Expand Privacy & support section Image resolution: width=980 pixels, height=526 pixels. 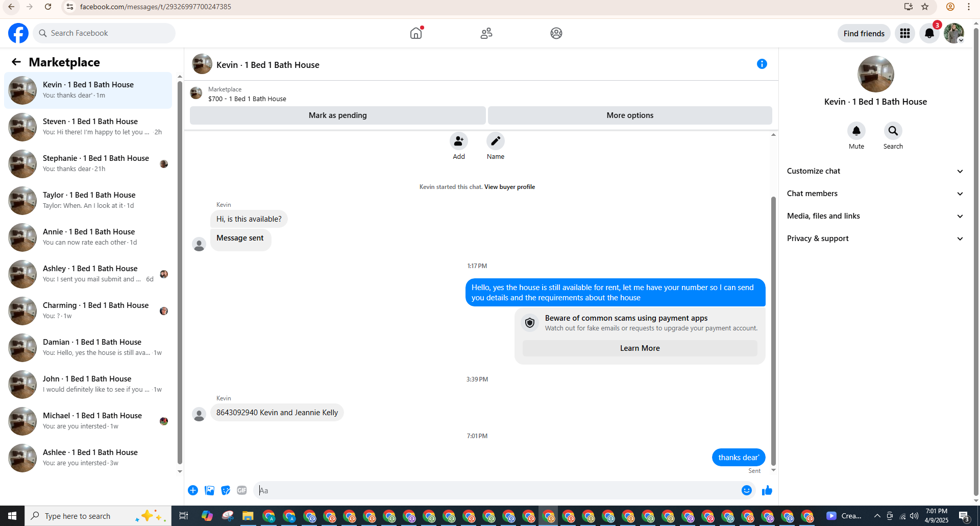(x=875, y=238)
